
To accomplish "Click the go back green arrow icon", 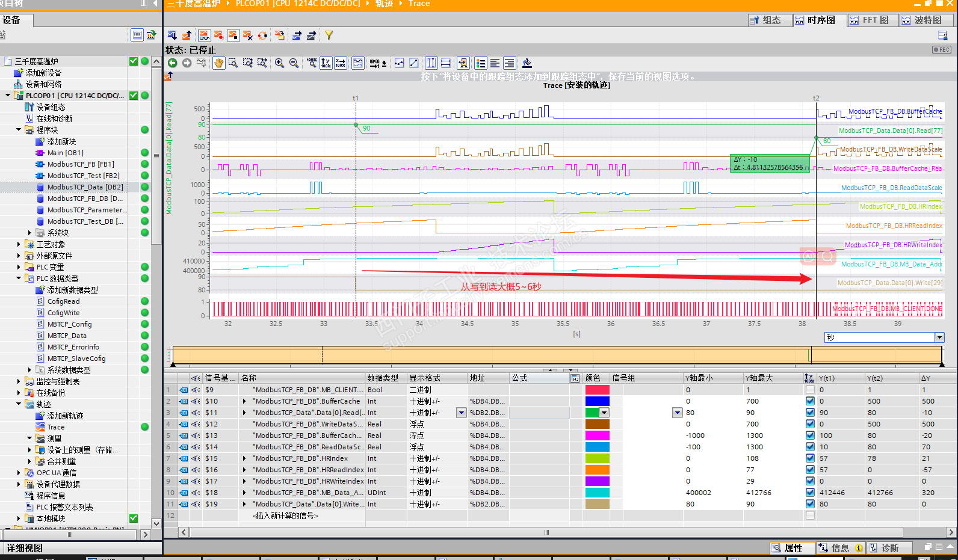I will [172, 63].
